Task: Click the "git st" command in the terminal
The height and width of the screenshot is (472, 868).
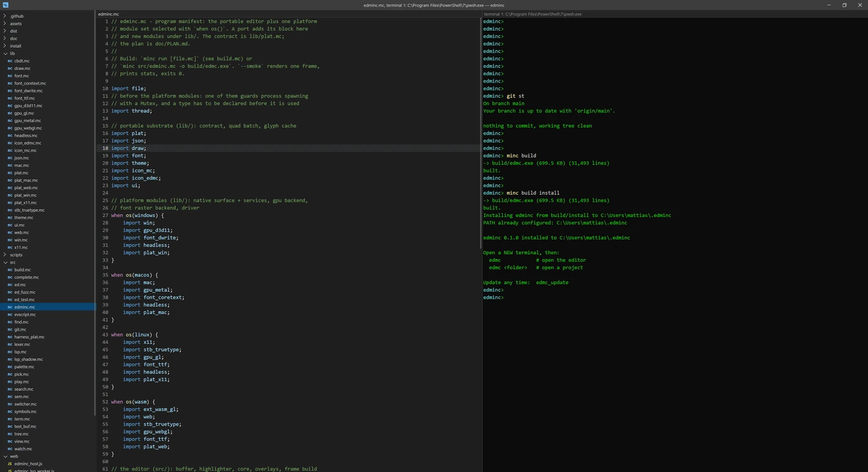Action: click(515, 96)
